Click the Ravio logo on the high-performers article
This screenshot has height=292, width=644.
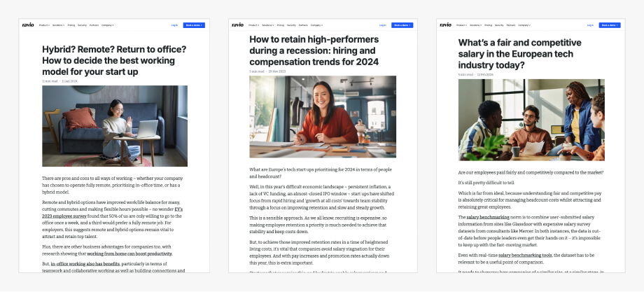(x=238, y=25)
